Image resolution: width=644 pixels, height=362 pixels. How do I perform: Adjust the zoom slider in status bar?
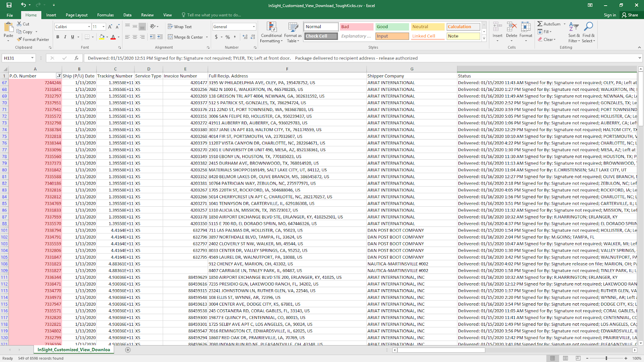[606, 358]
